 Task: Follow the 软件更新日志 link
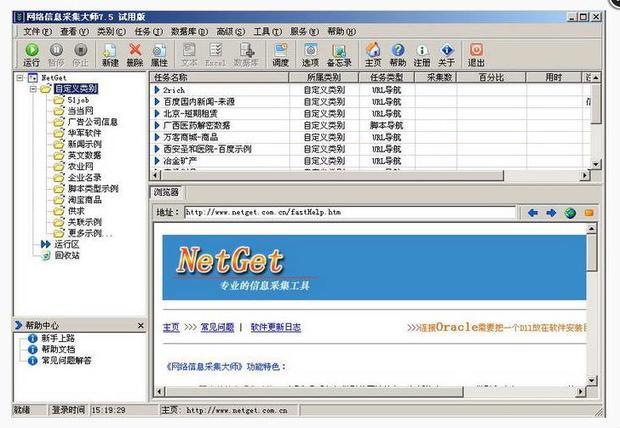point(276,328)
